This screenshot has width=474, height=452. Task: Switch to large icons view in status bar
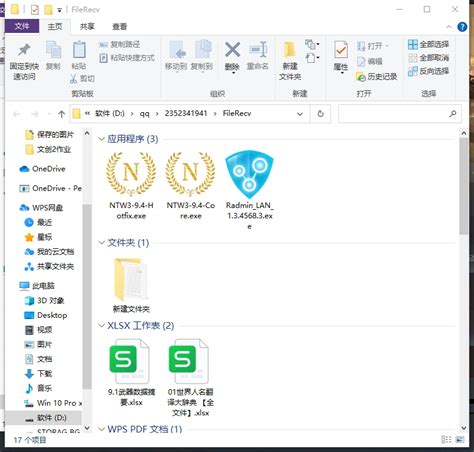(460, 440)
